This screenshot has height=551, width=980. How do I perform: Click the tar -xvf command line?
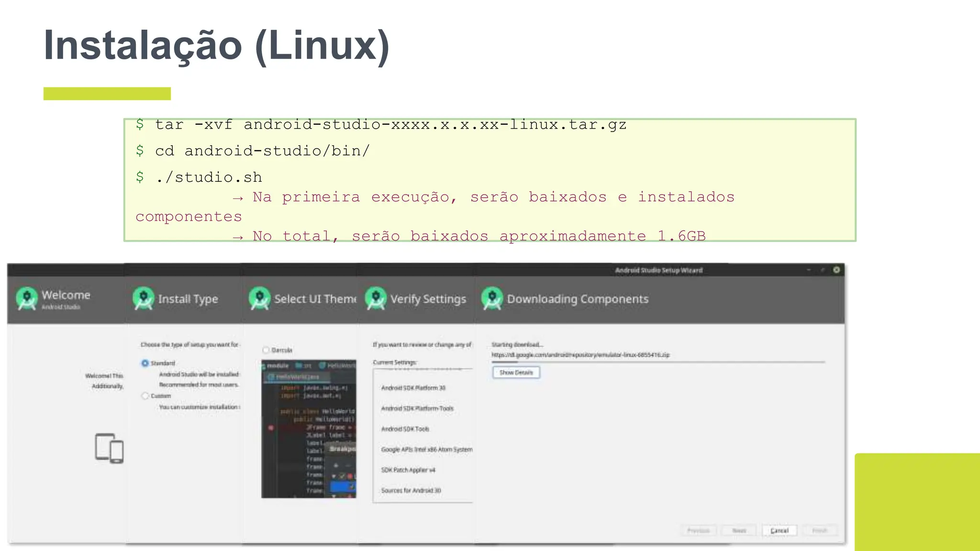(381, 125)
